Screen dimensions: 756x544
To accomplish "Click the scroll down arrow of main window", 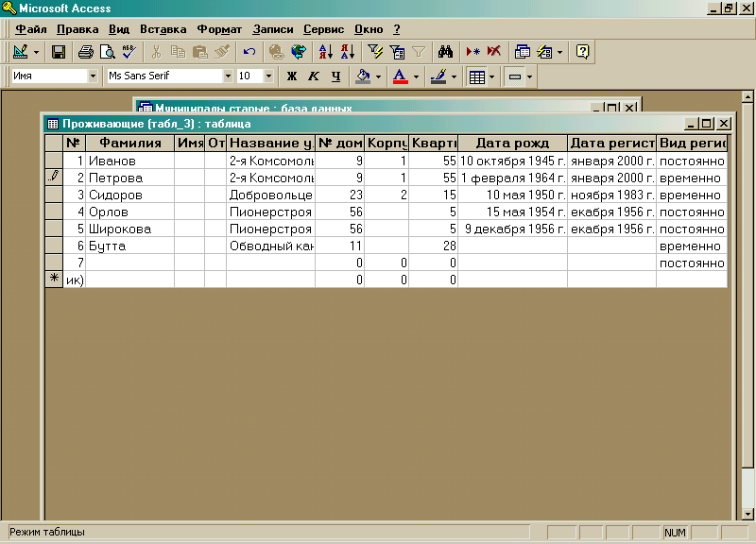I will (747, 514).
